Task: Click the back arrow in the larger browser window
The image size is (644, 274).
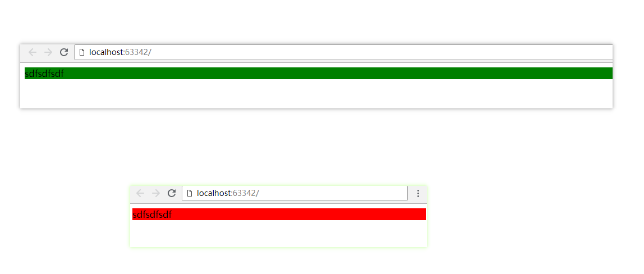Action: 33,52
